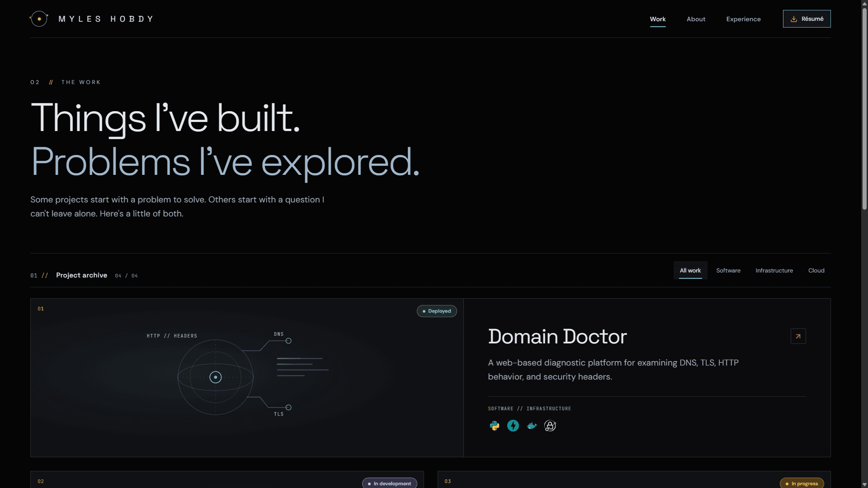This screenshot has height=488, width=868.
Task: Select the All work filter tab
Action: [x=690, y=270]
